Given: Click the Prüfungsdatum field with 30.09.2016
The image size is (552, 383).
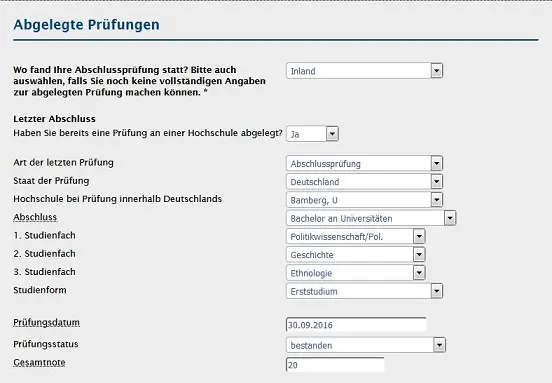Looking at the screenshot, I should 356,325.
